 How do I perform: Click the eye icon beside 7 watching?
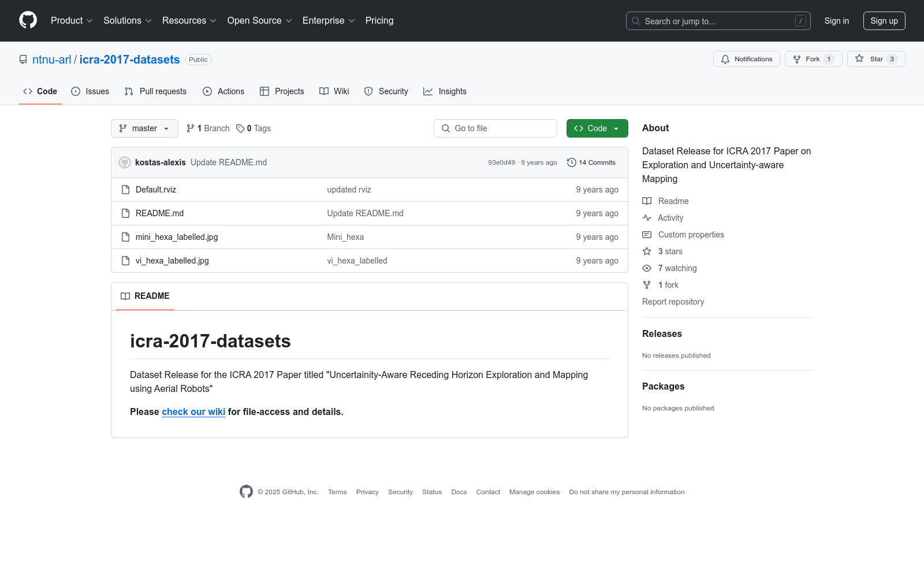647,268
